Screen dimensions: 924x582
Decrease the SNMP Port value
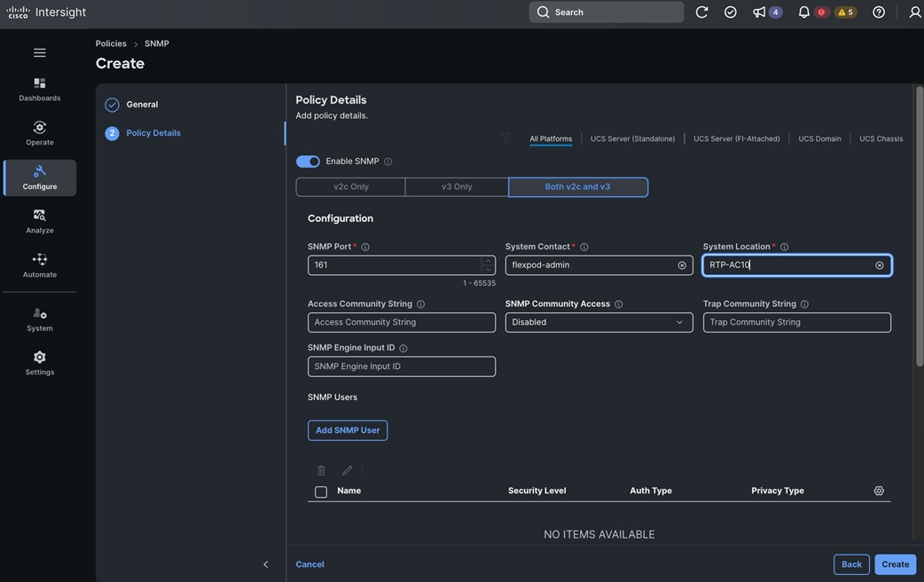[x=488, y=270]
